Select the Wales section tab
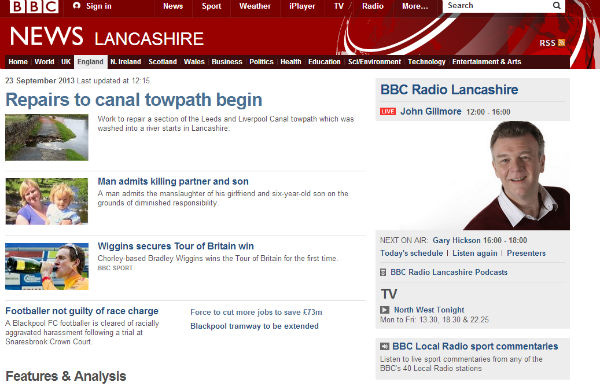The image size is (600, 386). (x=194, y=62)
